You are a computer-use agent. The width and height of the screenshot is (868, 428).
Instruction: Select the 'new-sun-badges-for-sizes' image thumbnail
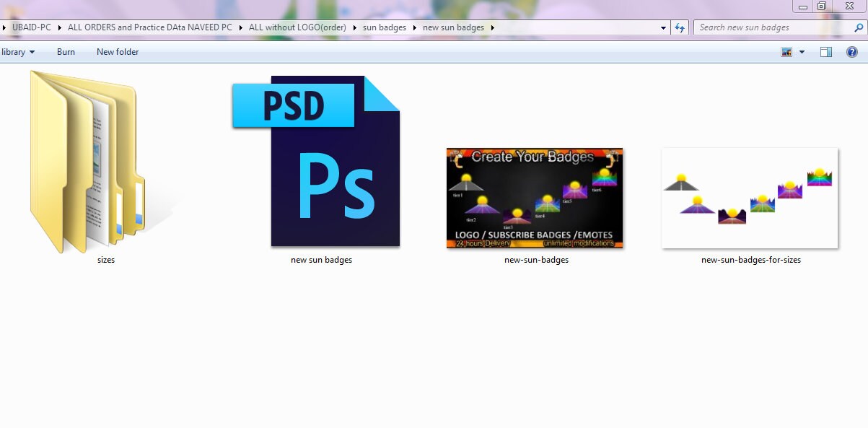pos(749,198)
